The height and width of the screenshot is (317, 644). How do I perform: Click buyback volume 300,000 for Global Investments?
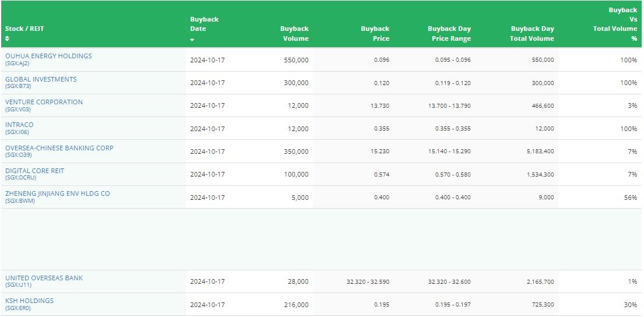(x=296, y=83)
